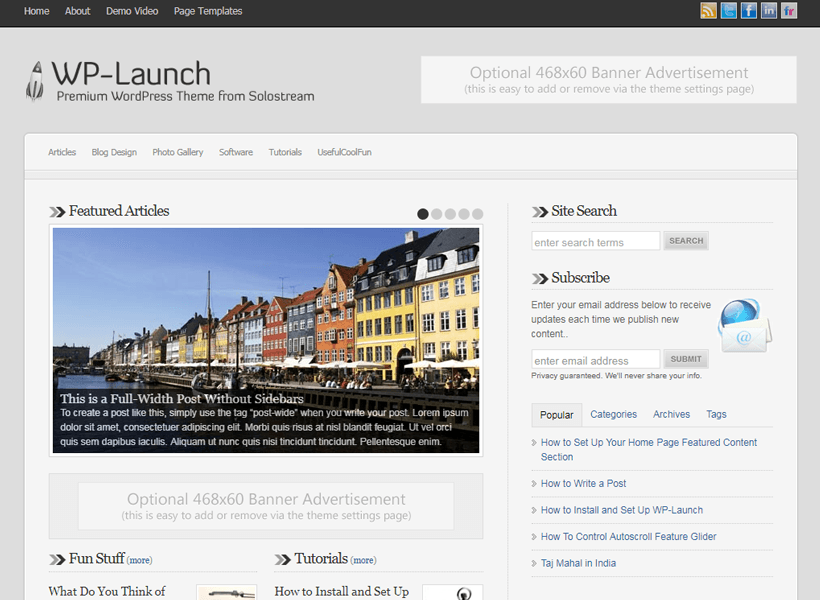
Task: Click the Fun Stuff '(more)' link
Action: 139,560
